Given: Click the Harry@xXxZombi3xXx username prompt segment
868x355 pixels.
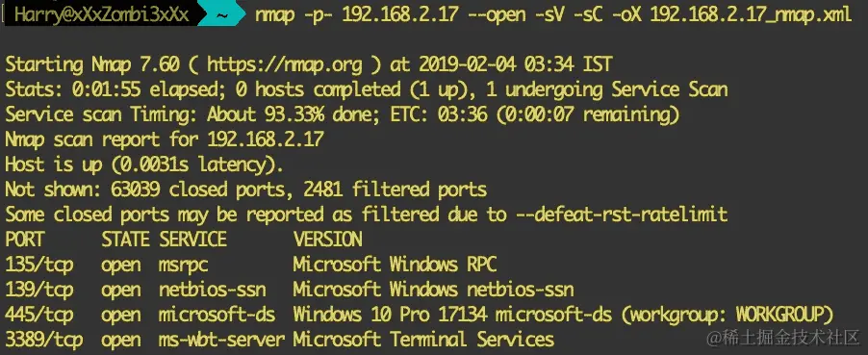Looking at the screenshot, I should [x=101, y=15].
